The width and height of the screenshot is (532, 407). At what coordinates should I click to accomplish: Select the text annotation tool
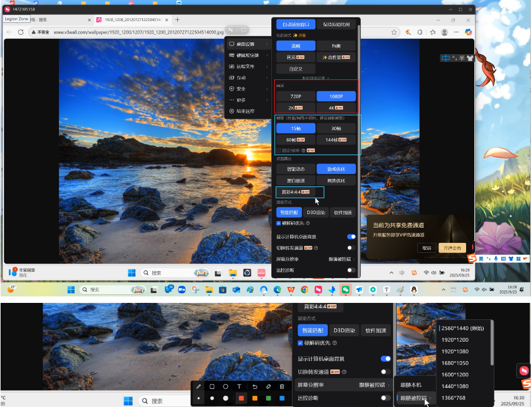(240, 386)
